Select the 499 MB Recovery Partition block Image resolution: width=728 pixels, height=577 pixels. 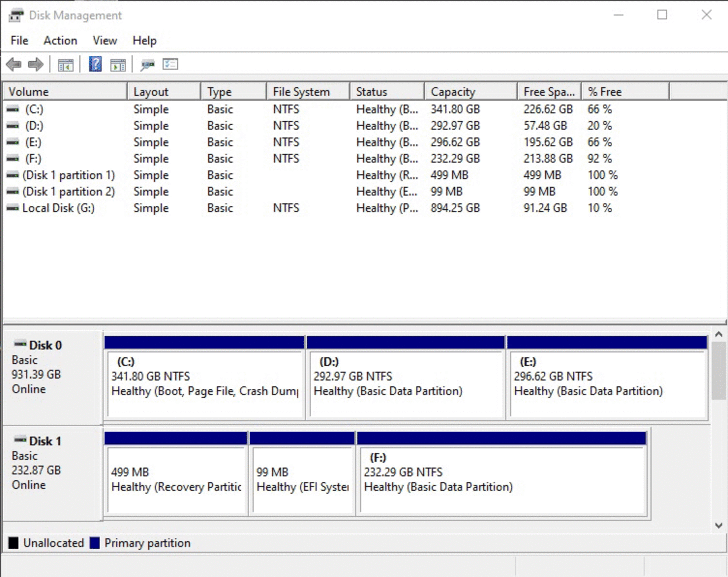pos(175,479)
